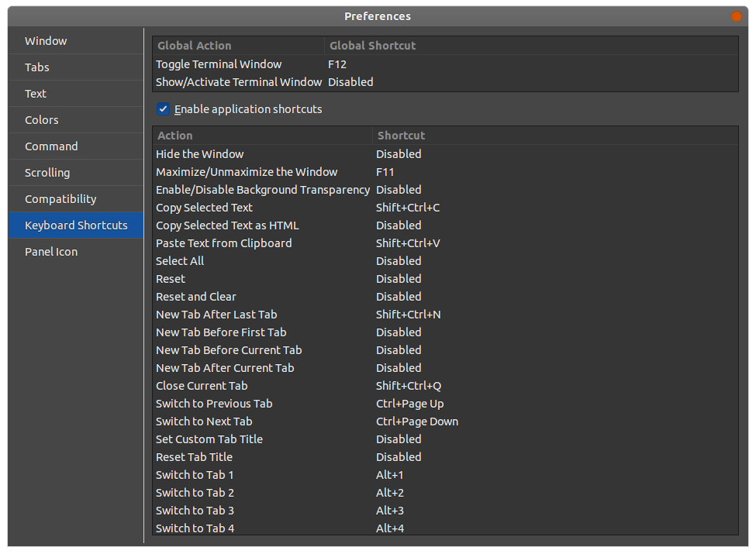
Task: Close the Preferences window with orange button
Action: (x=737, y=16)
